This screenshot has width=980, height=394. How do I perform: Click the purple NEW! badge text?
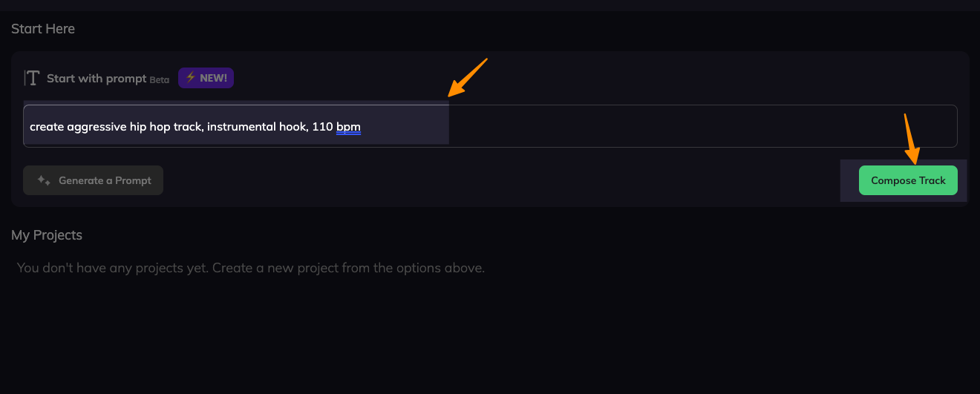[213, 78]
